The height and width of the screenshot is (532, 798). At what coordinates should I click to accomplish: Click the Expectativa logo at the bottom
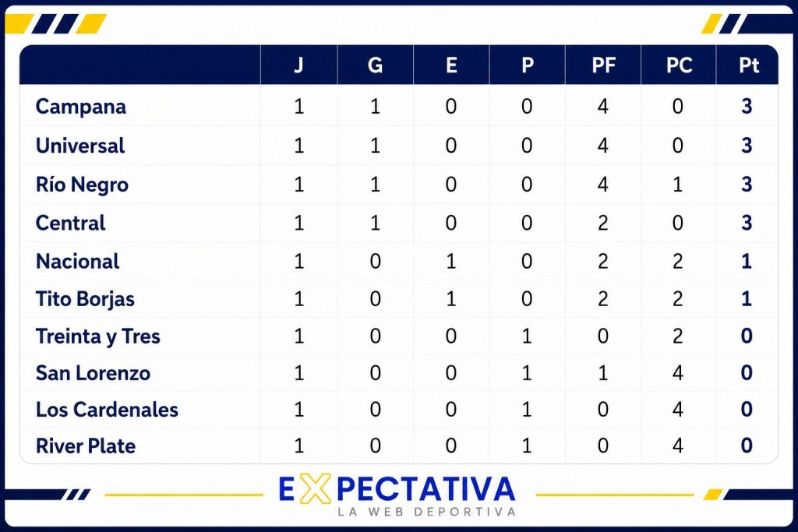click(x=397, y=495)
